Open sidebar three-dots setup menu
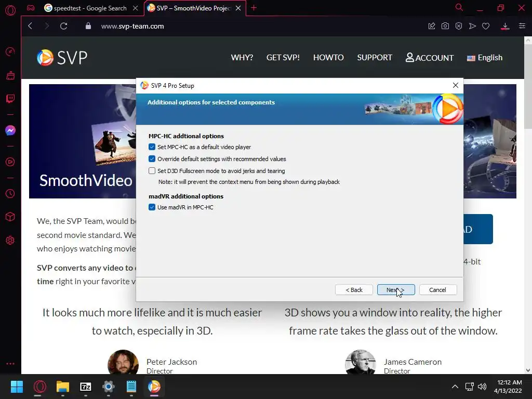The image size is (532, 399). click(x=10, y=363)
